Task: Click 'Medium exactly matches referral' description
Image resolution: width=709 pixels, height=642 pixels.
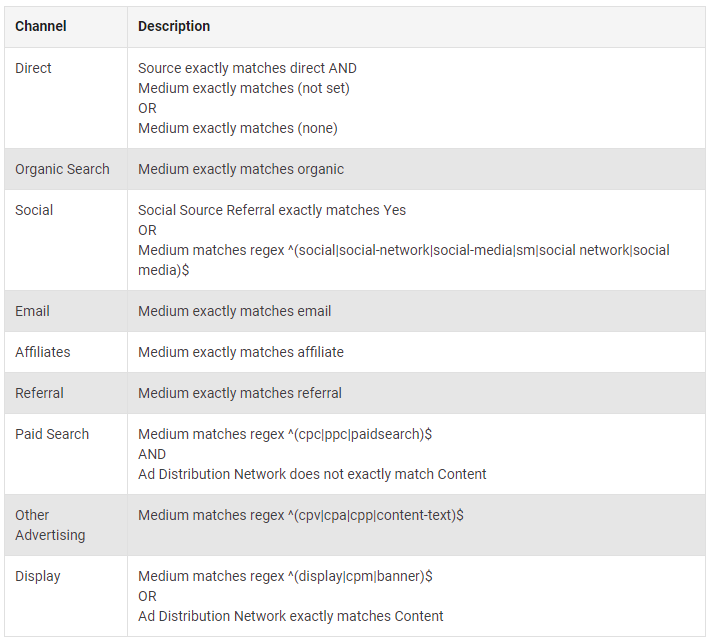Action: click(240, 393)
